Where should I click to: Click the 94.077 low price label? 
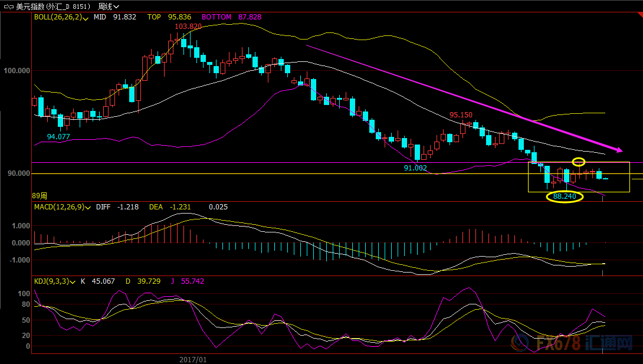(x=58, y=136)
